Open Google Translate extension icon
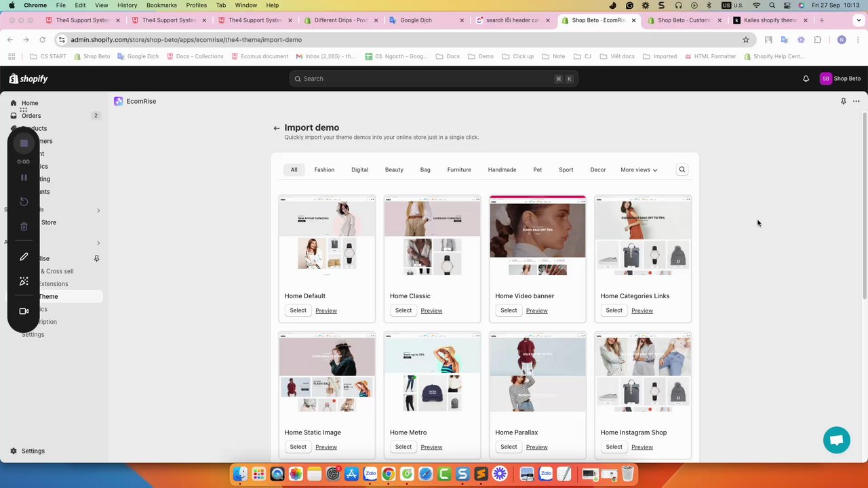 coord(785,40)
